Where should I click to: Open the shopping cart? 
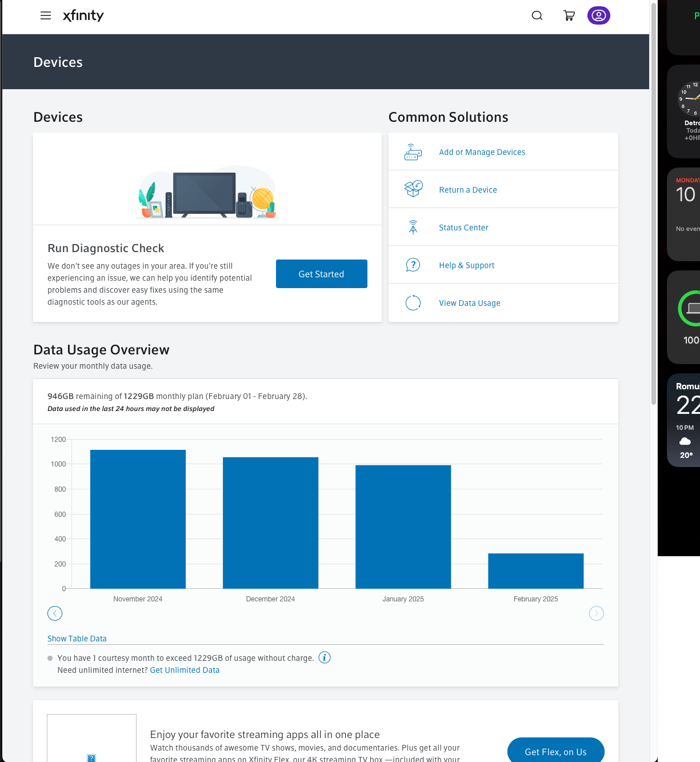pyautogui.click(x=569, y=15)
